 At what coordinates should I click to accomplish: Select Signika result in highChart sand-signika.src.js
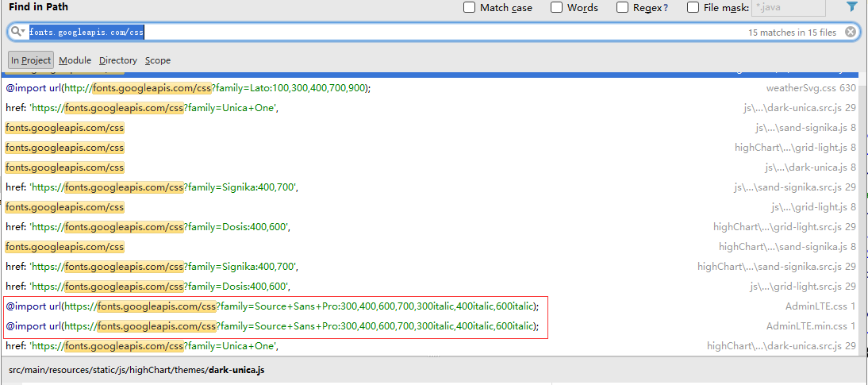[x=431, y=267]
